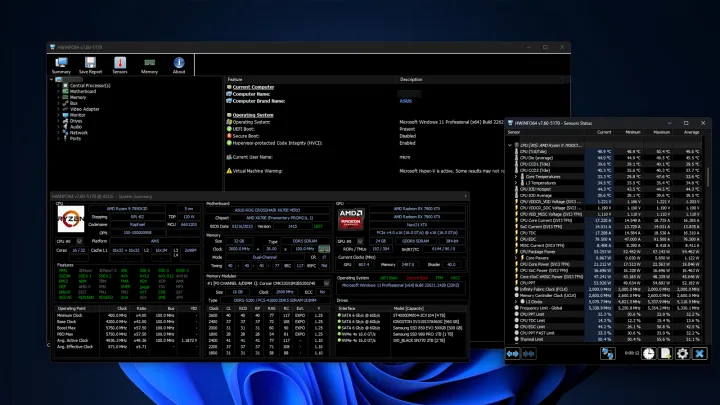
Task: Select the Hypervisor-protected Code Integrity row
Action: [x=277, y=143]
